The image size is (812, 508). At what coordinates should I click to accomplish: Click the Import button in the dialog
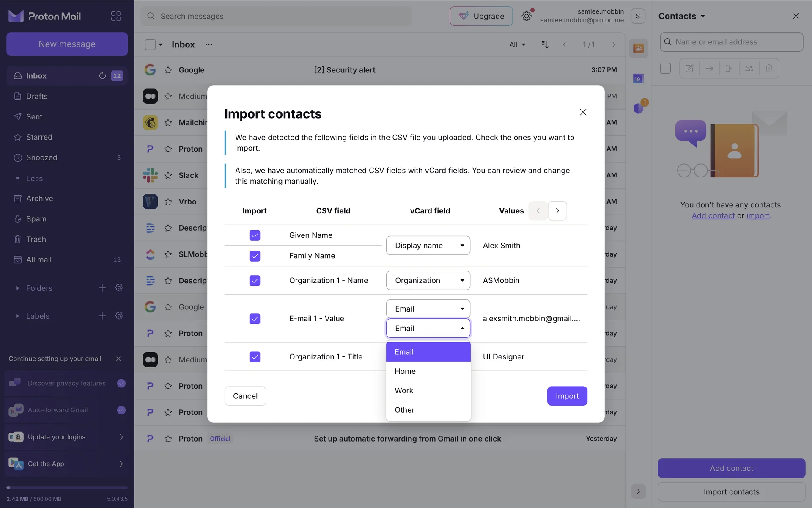point(567,396)
